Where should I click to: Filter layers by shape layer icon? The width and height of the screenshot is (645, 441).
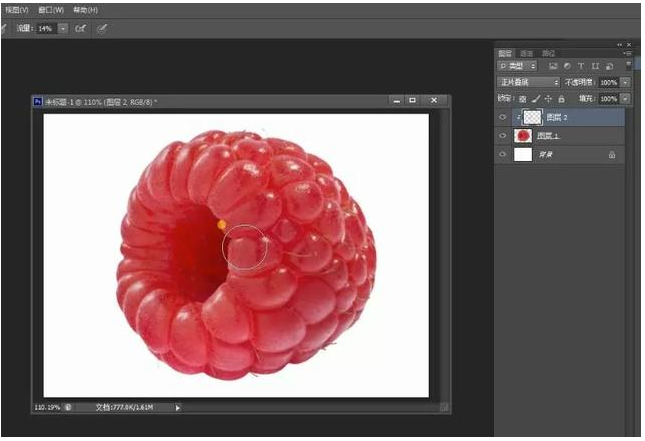(x=593, y=66)
